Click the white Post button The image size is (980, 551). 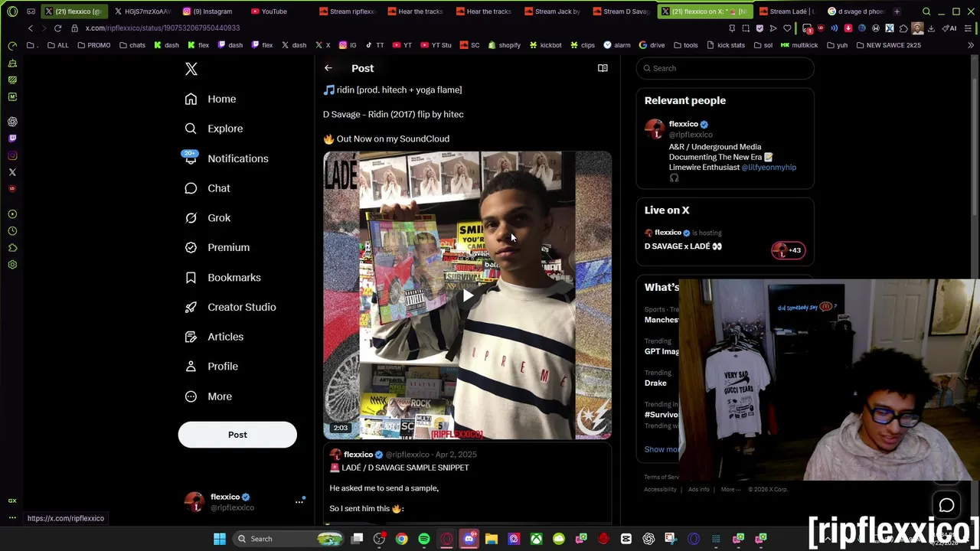tap(237, 435)
